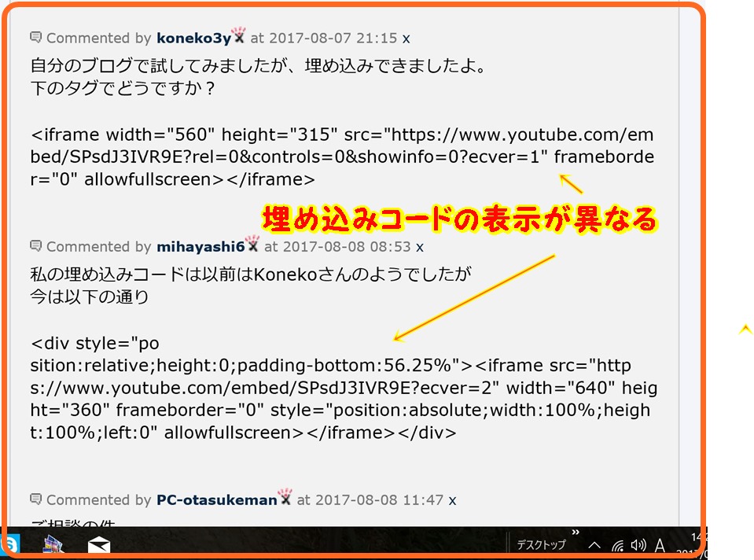Click the badge icon after mihayashi6's name

[252, 244]
